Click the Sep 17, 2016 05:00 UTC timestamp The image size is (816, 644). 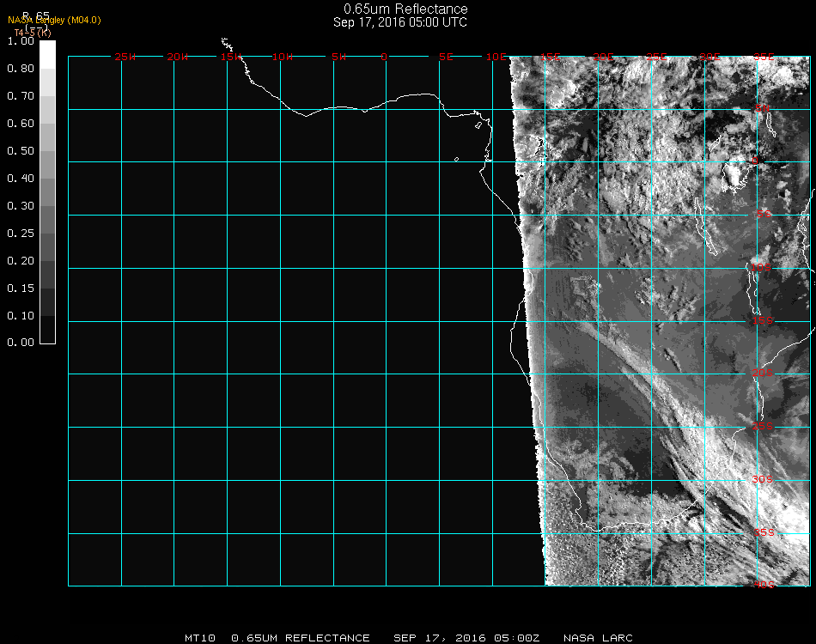click(400, 22)
